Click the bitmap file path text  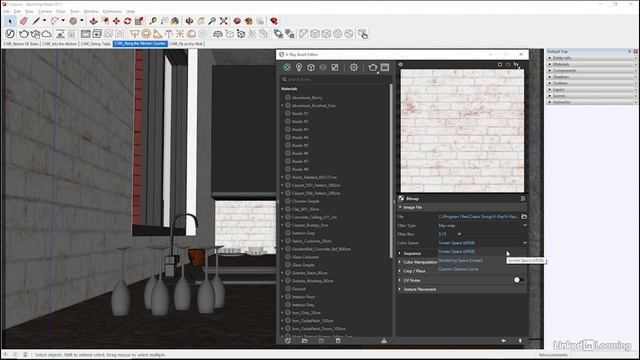(478, 217)
